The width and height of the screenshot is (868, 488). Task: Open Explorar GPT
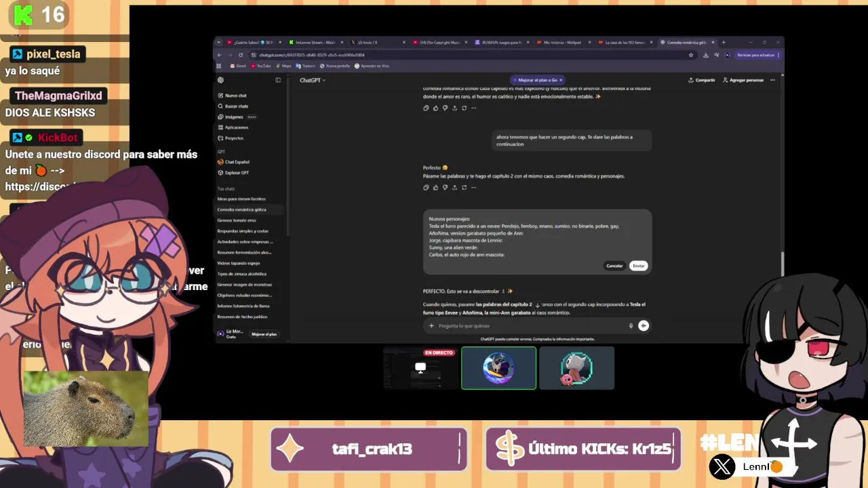[233, 173]
